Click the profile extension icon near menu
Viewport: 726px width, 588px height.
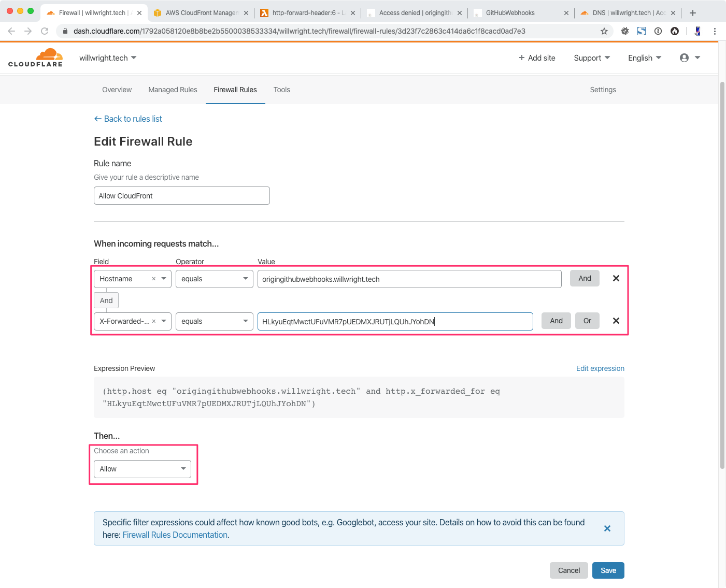click(x=697, y=31)
